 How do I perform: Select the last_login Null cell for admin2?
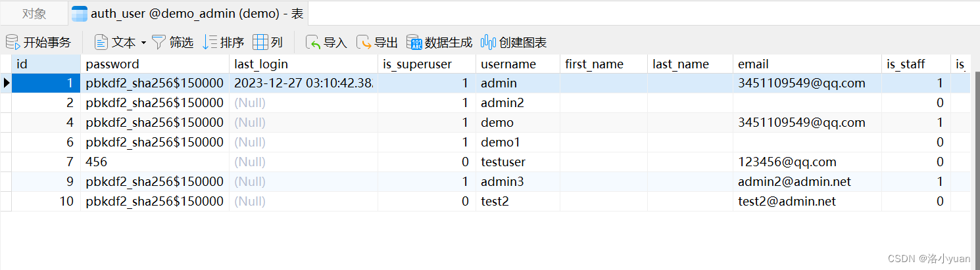point(303,102)
